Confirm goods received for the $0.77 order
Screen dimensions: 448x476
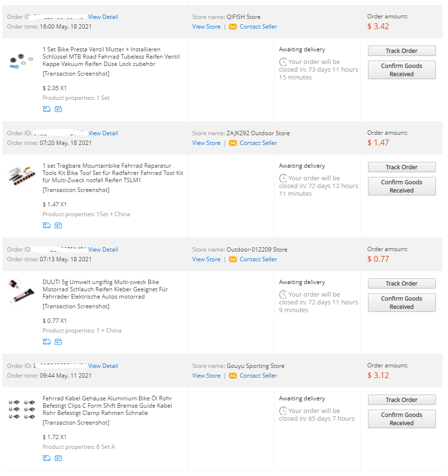(x=401, y=302)
